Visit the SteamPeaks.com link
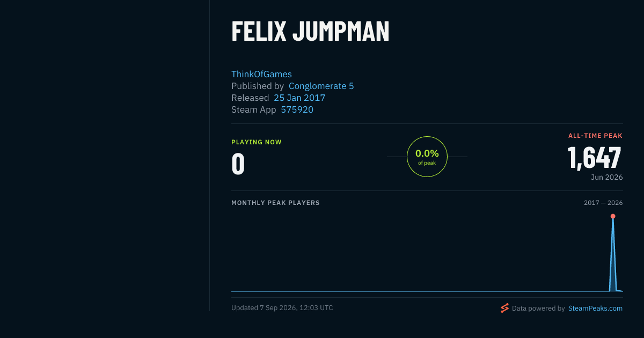 (x=595, y=308)
